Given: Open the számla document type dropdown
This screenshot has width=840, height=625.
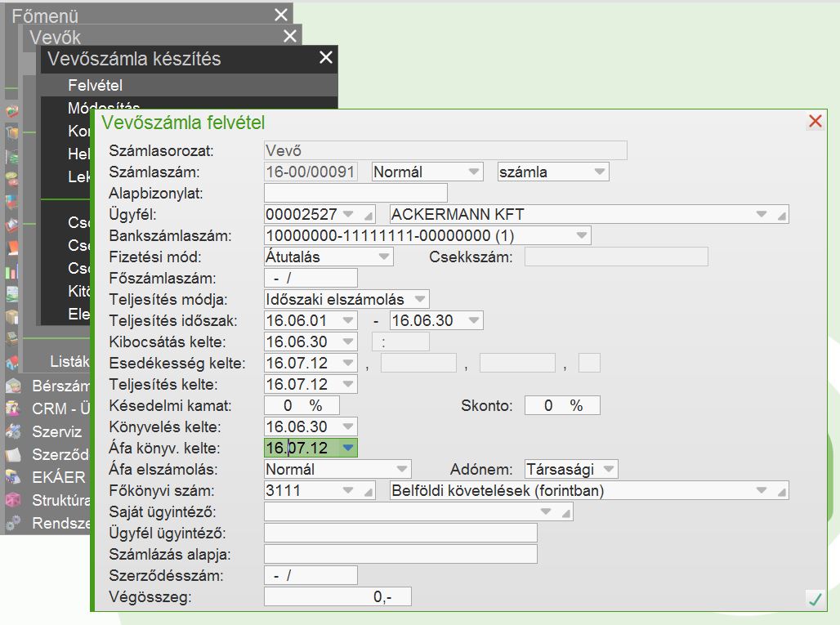Looking at the screenshot, I should point(600,172).
